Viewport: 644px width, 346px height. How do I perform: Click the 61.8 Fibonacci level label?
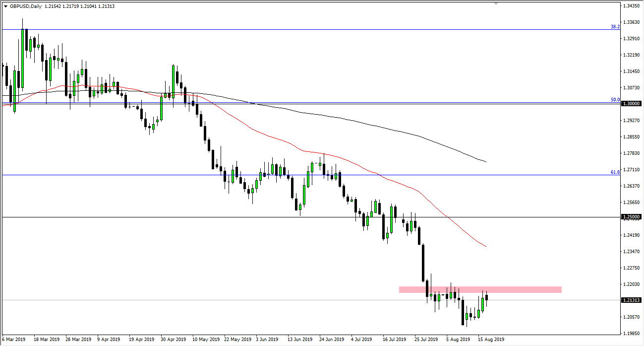tap(615, 172)
